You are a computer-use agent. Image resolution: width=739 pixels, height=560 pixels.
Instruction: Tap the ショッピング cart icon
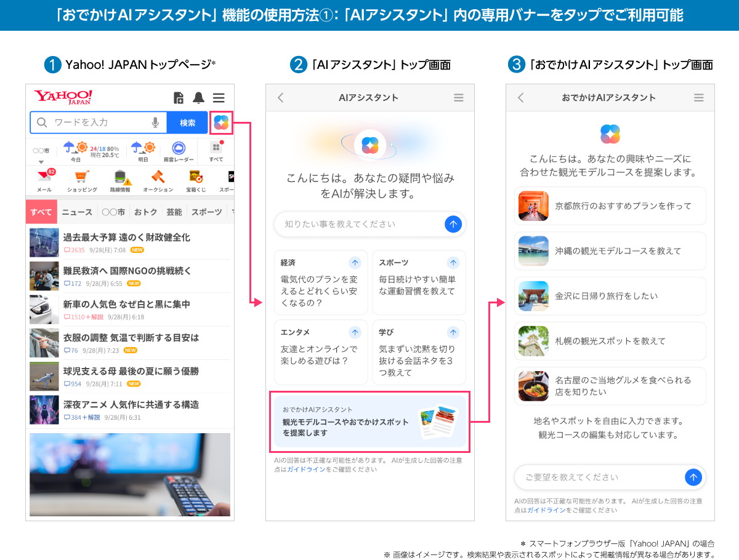pos(83,177)
